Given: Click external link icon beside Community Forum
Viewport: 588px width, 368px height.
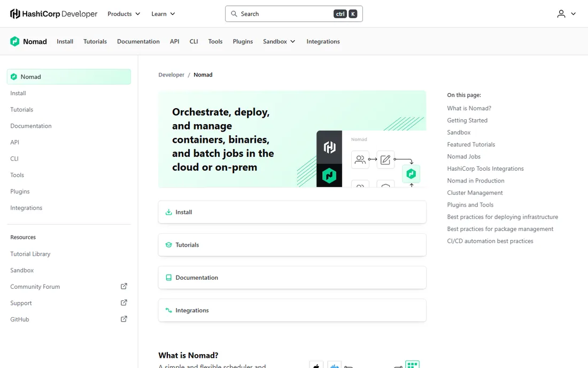Looking at the screenshot, I should [124, 286].
